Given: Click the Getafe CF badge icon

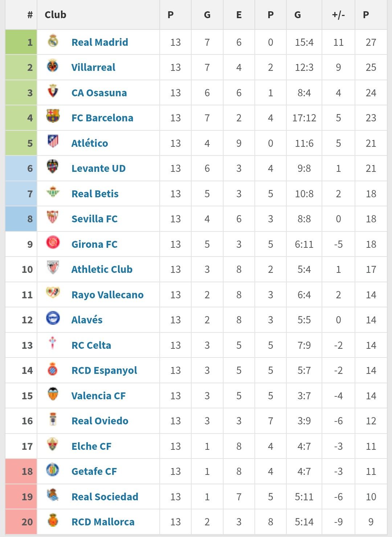Looking at the screenshot, I should point(53,470).
